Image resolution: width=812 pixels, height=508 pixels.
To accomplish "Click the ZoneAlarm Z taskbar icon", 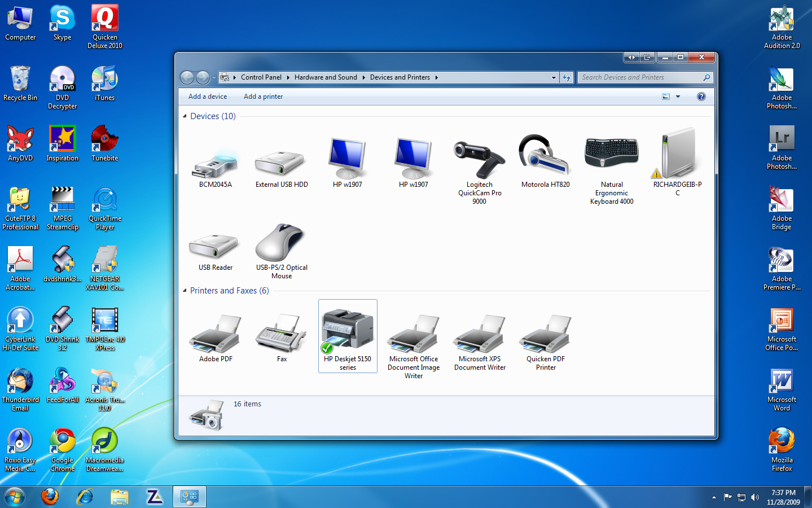I will click(x=154, y=497).
